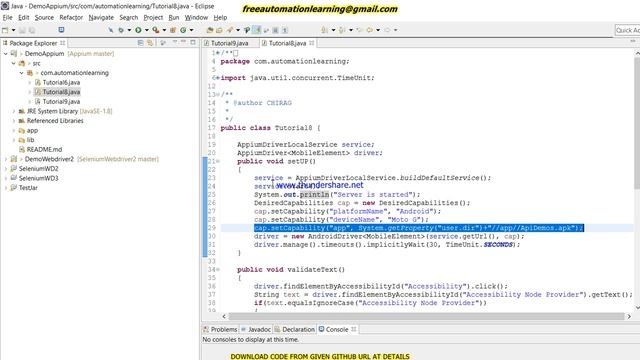Image resolution: width=640 pixels, height=360 pixels.
Task: Click the Forward navigation arrow icon
Action: point(387,30)
